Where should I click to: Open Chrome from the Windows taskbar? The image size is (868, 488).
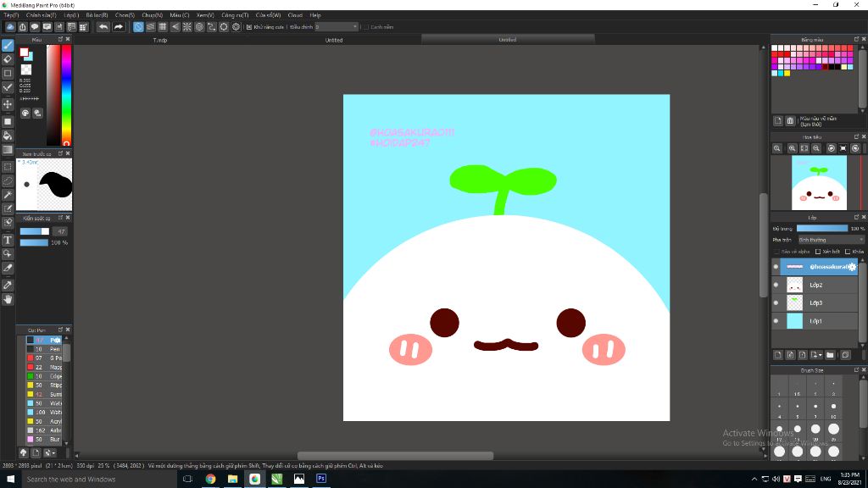tap(210, 480)
